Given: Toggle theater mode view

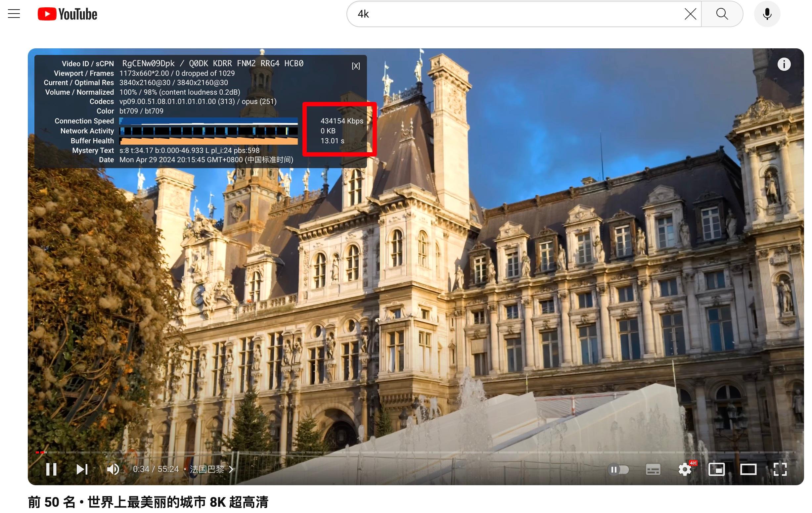Looking at the screenshot, I should point(748,469).
